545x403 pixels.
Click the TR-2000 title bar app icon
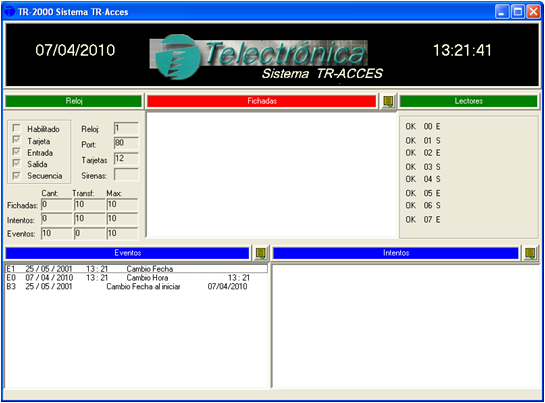9,12
